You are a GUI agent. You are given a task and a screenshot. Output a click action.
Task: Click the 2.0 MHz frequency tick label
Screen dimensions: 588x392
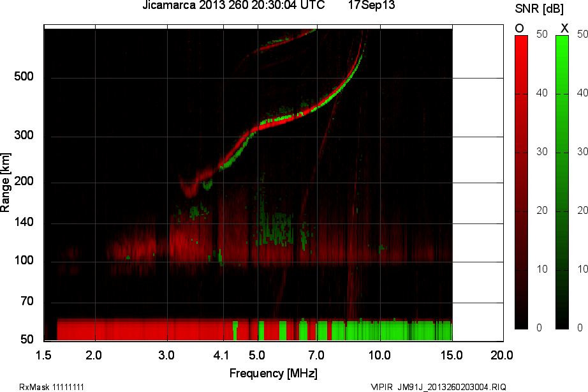tap(93, 355)
